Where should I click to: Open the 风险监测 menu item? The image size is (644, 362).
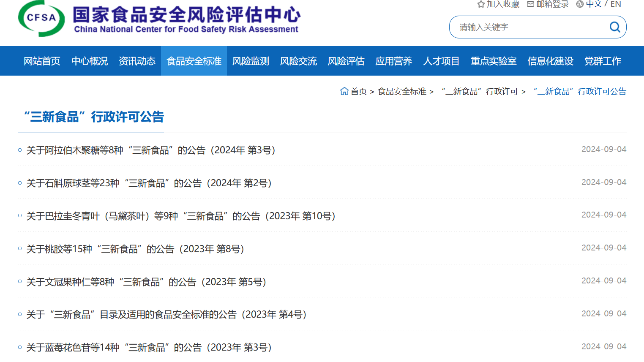[x=251, y=61]
